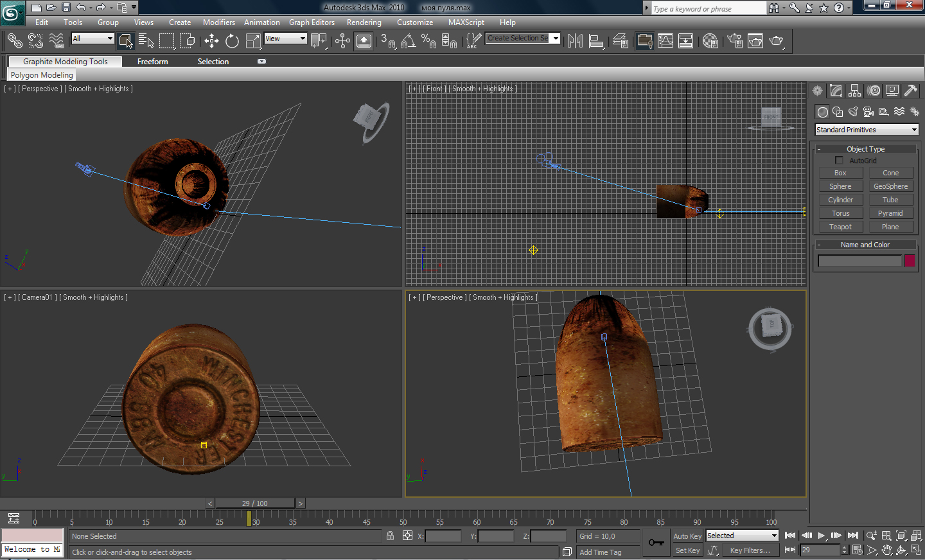925x560 pixels.
Task: Open the selection filter 'All' dropdown
Action: tap(92, 39)
